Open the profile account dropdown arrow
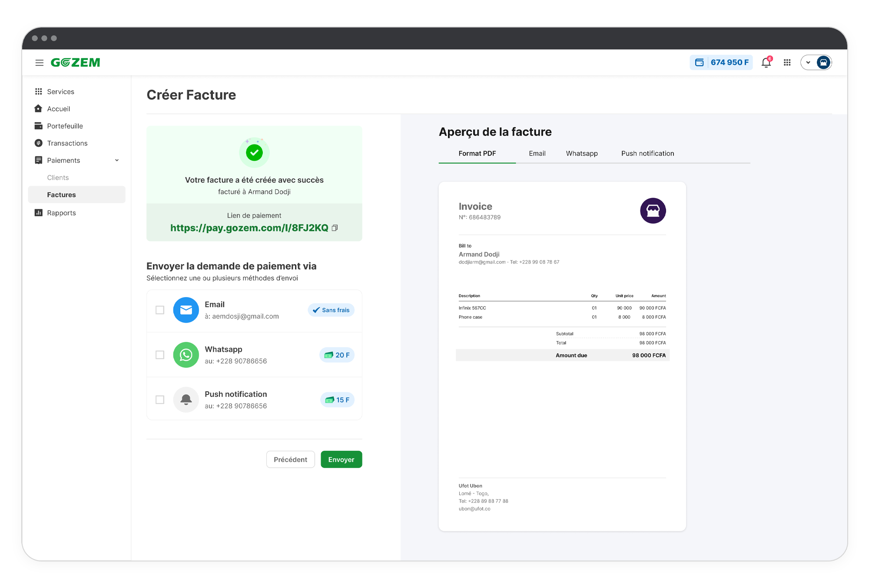This screenshot has height=588, width=869. tap(808, 63)
